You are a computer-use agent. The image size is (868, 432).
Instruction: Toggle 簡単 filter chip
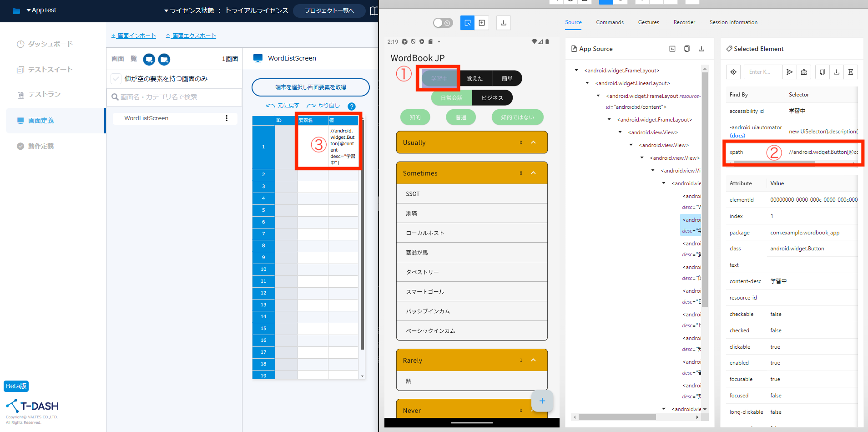pos(507,79)
